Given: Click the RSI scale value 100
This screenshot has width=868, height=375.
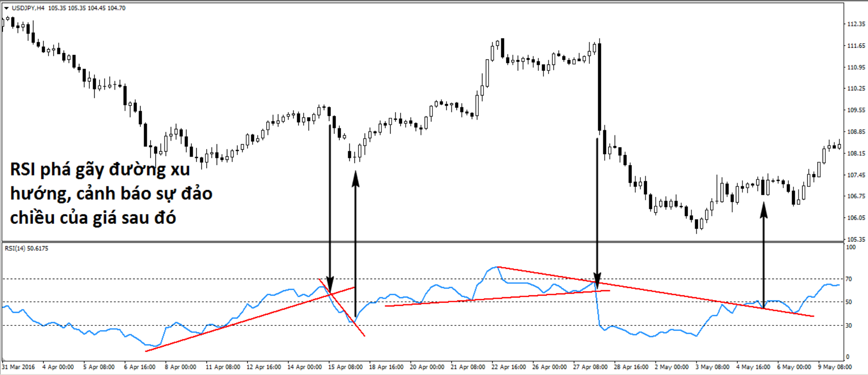Looking at the screenshot, I should 851,248.
